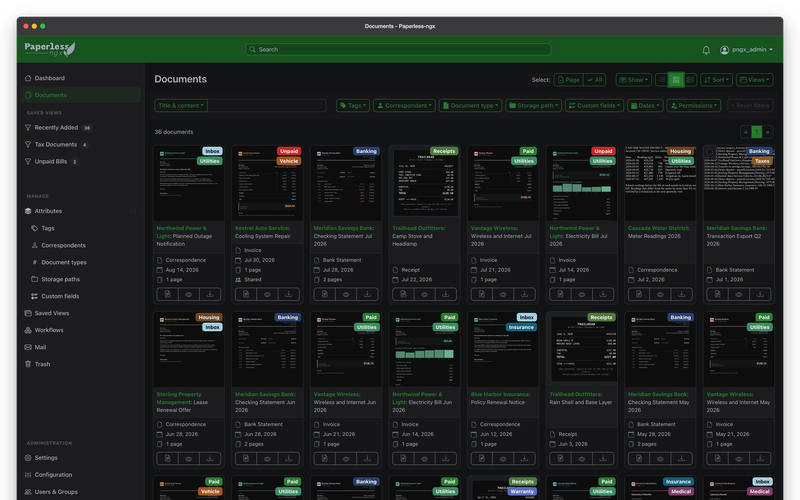Expand the Correspondent filter dropdown
Screen dimensions: 800x500
(x=405, y=106)
